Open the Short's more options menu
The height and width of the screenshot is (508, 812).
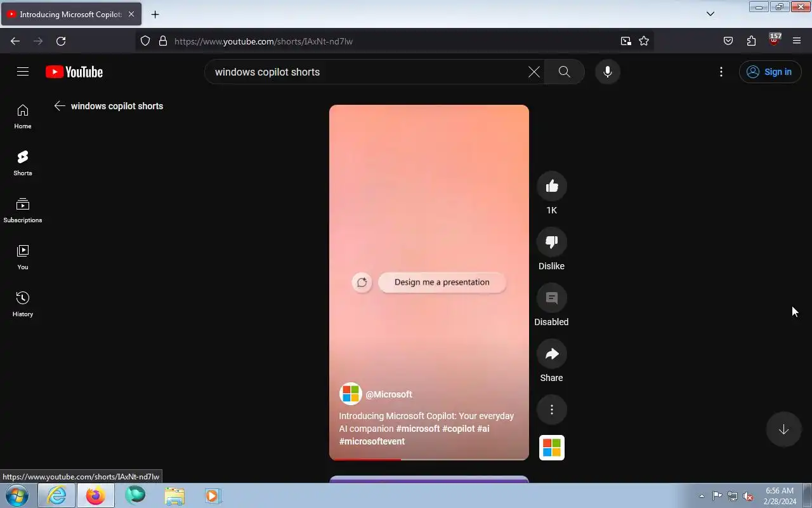pyautogui.click(x=552, y=410)
